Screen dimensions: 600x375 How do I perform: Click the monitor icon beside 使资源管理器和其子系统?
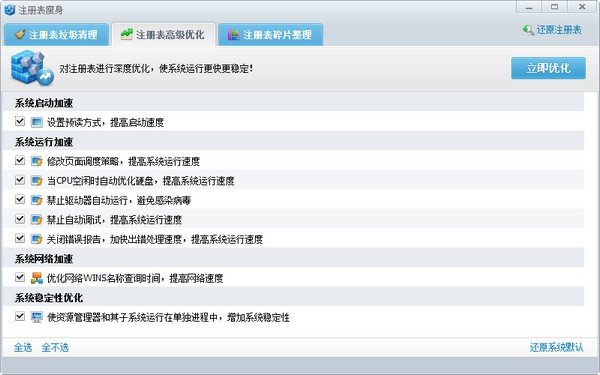click(x=37, y=317)
